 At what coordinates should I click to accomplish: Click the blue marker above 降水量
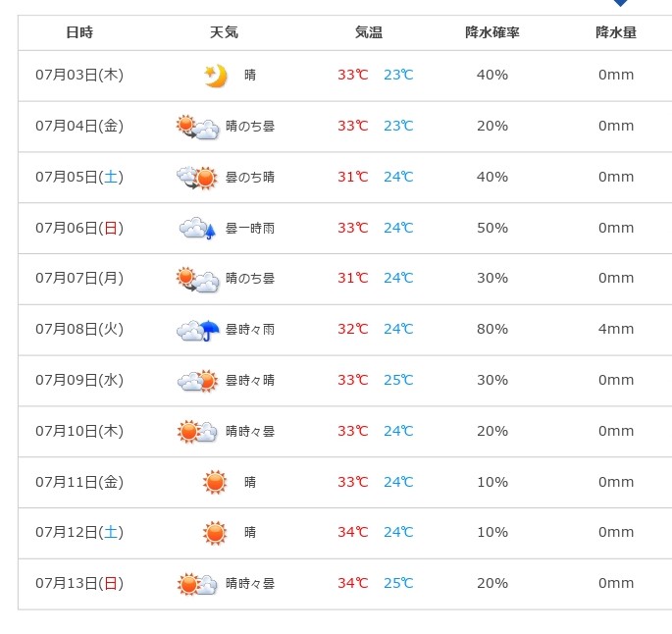click(621, 3)
